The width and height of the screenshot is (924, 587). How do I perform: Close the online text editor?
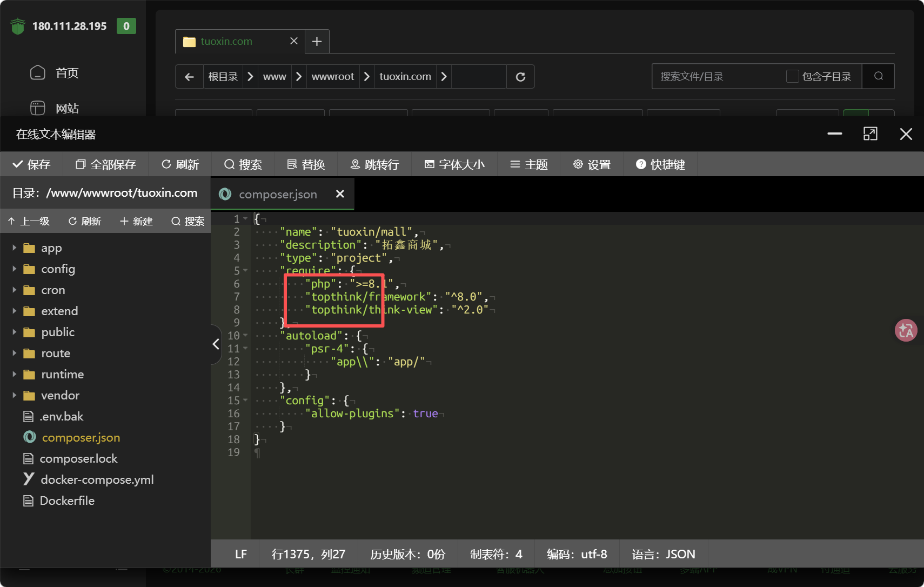click(x=906, y=134)
